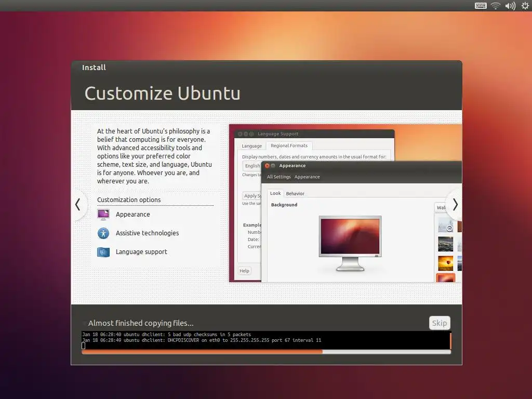This screenshot has width=532, height=399.
Task: Click Appearance breadcrumb in settings header
Action: [307, 177]
